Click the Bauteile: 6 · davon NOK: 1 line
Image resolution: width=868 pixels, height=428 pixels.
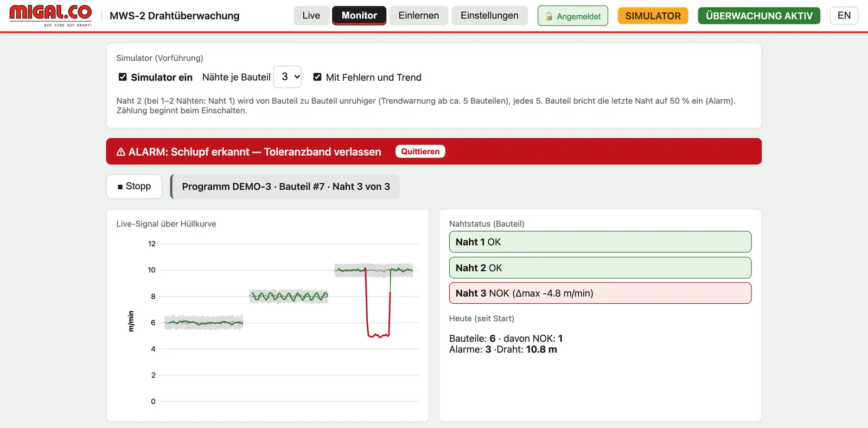click(x=506, y=338)
